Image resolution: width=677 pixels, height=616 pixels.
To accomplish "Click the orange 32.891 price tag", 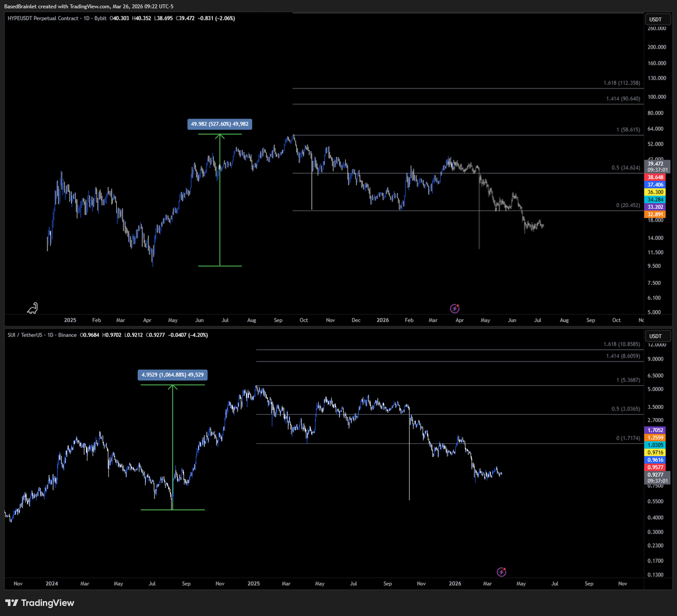I will click(656, 214).
